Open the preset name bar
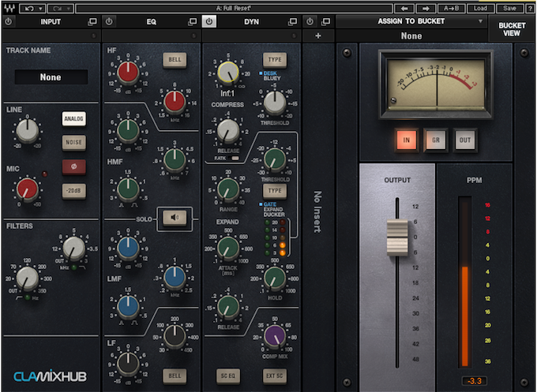537x392 pixels. coord(234,8)
